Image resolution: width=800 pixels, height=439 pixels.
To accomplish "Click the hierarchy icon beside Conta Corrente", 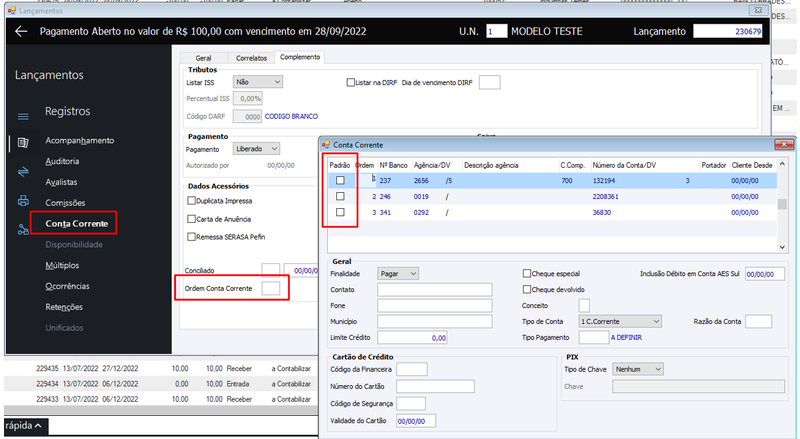I will [x=23, y=230].
